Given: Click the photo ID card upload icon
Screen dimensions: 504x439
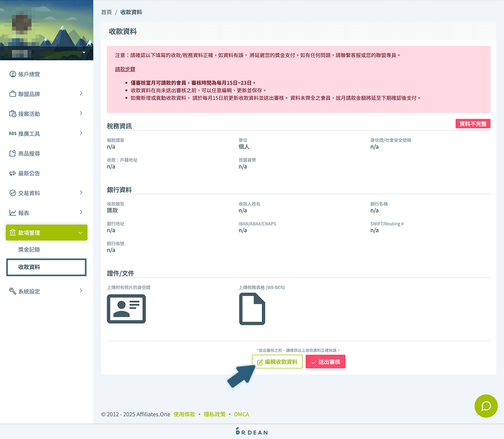Looking at the screenshot, I should tap(126, 309).
